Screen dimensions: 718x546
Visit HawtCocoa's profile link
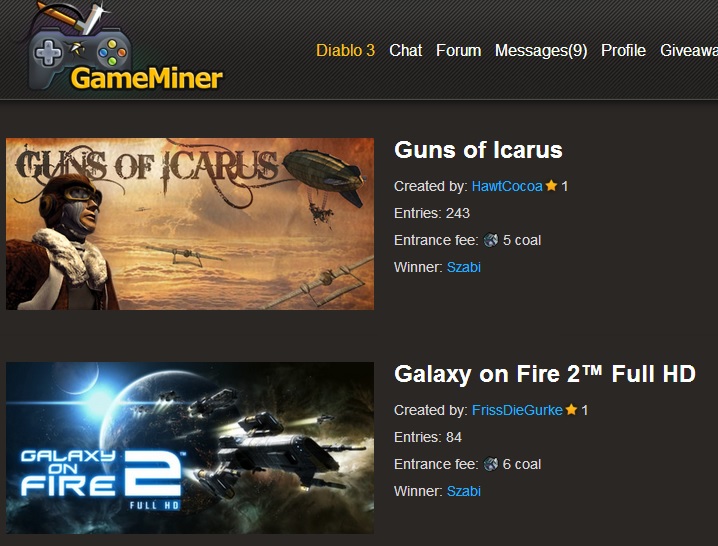[x=507, y=186]
